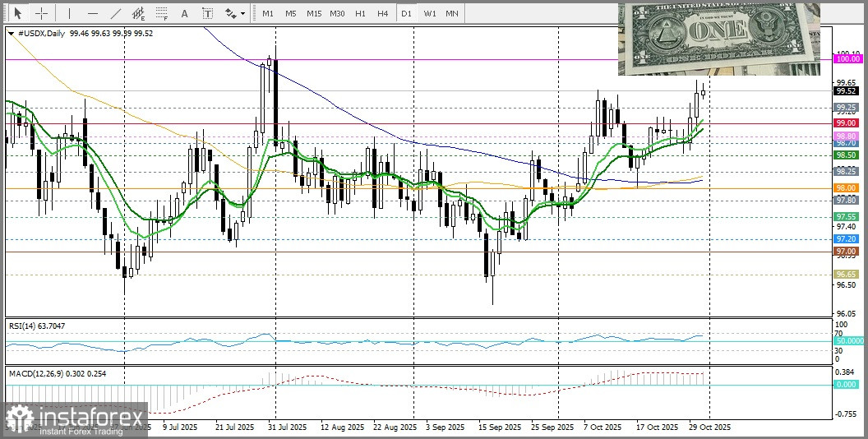Screen dimensions: 868x439
Task: Click the H1 timeframe button
Action: coord(360,13)
